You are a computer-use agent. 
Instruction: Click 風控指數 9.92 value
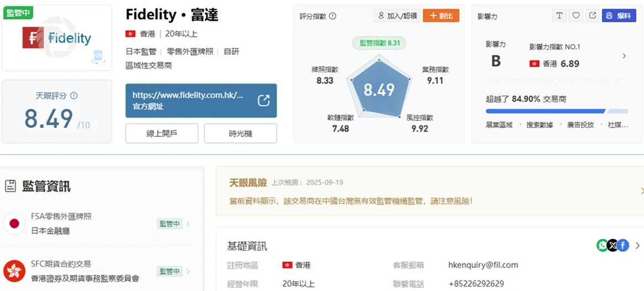[420, 129]
